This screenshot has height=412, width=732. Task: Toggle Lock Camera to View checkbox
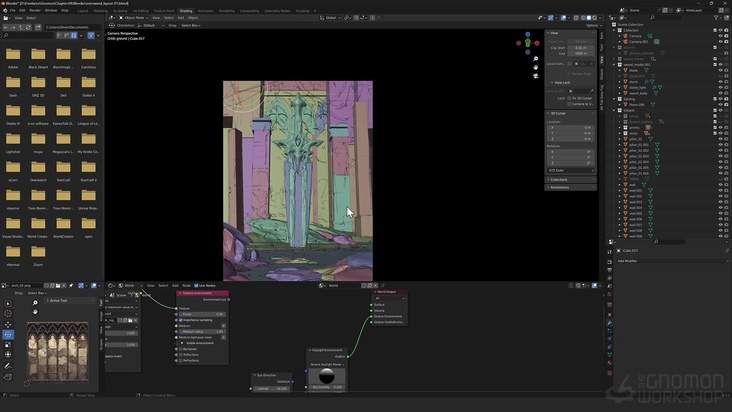coord(569,104)
